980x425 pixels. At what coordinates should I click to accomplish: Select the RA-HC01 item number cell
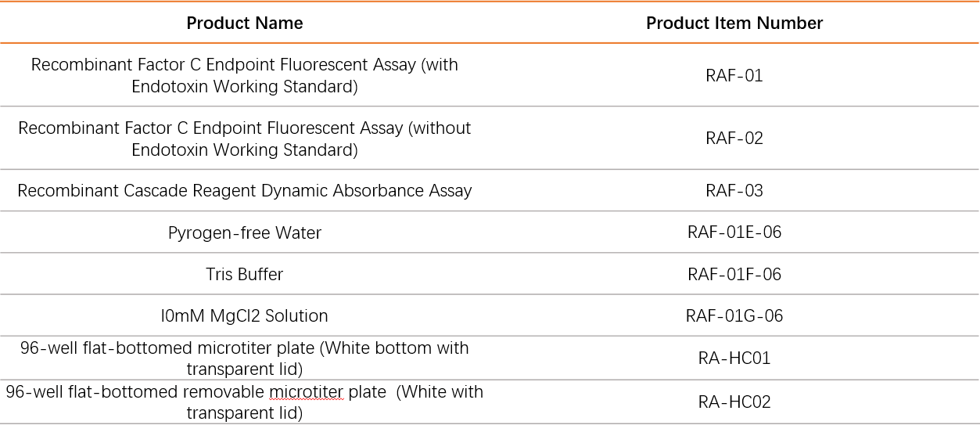[x=734, y=358]
